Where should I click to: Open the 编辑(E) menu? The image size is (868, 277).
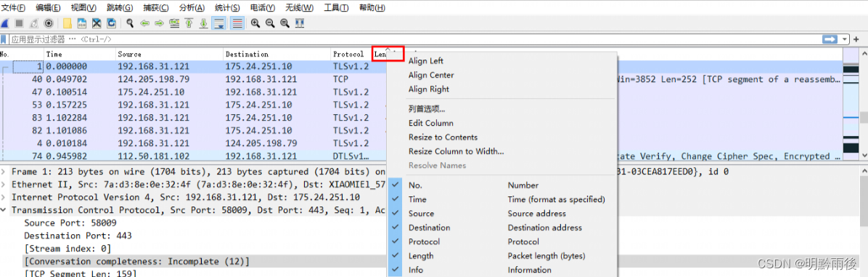pyautogui.click(x=48, y=8)
